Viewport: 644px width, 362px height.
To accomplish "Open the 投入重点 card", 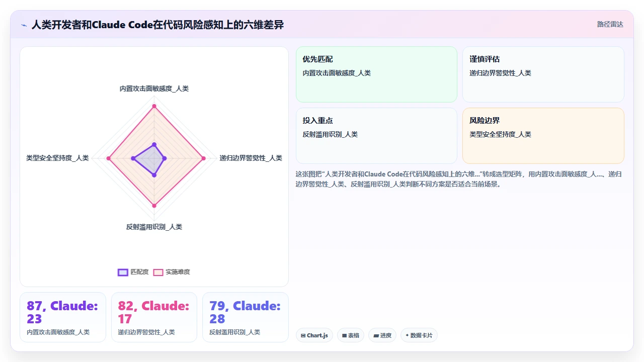I will point(376,136).
